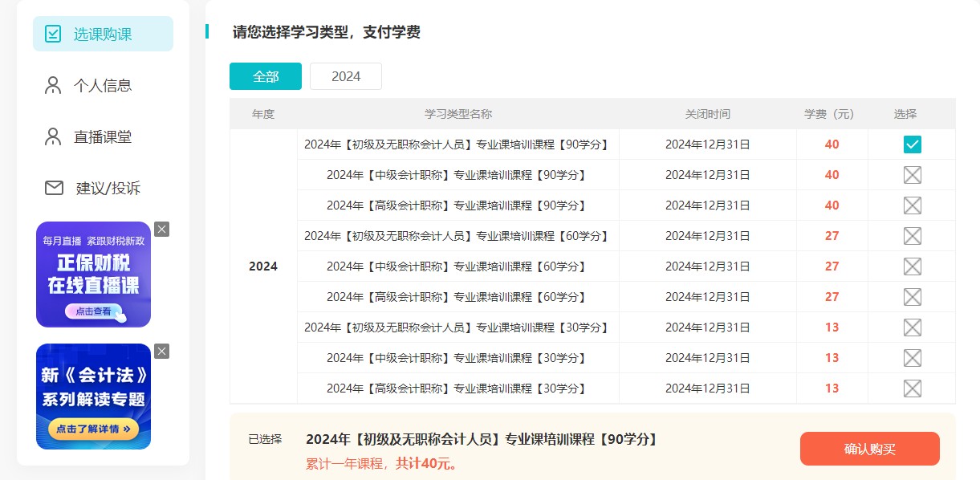Open 点击查看 in the live course ad
The height and width of the screenshot is (480, 980).
(94, 311)
